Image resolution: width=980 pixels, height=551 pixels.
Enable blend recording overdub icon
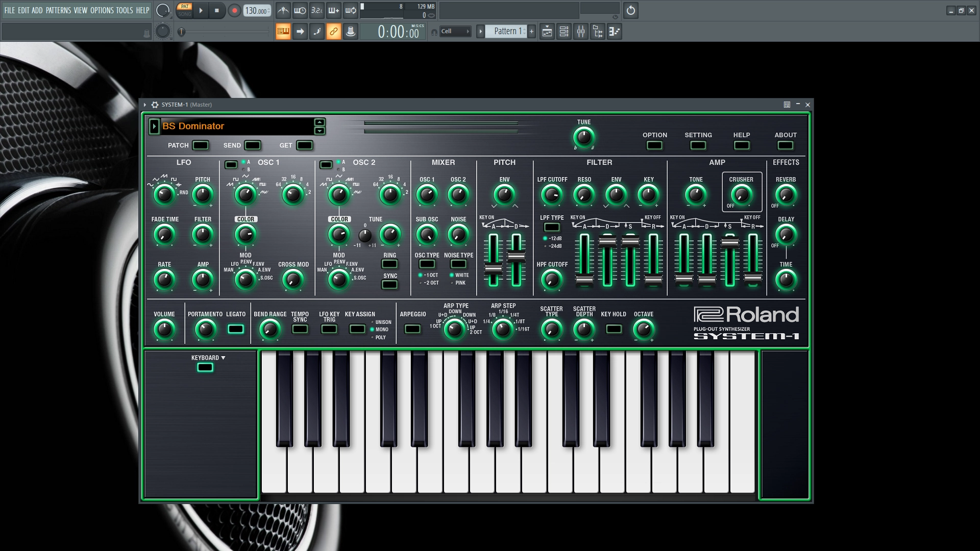coord(334,10)
